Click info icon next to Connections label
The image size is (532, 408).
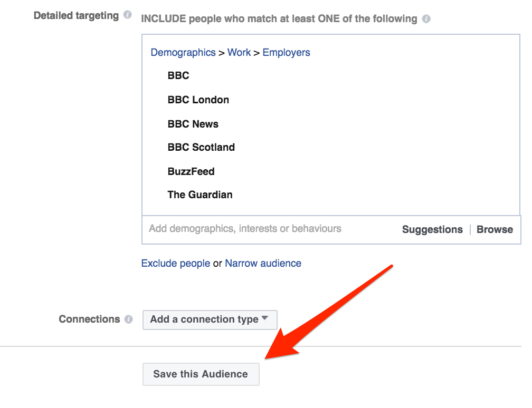click(128, 319)
